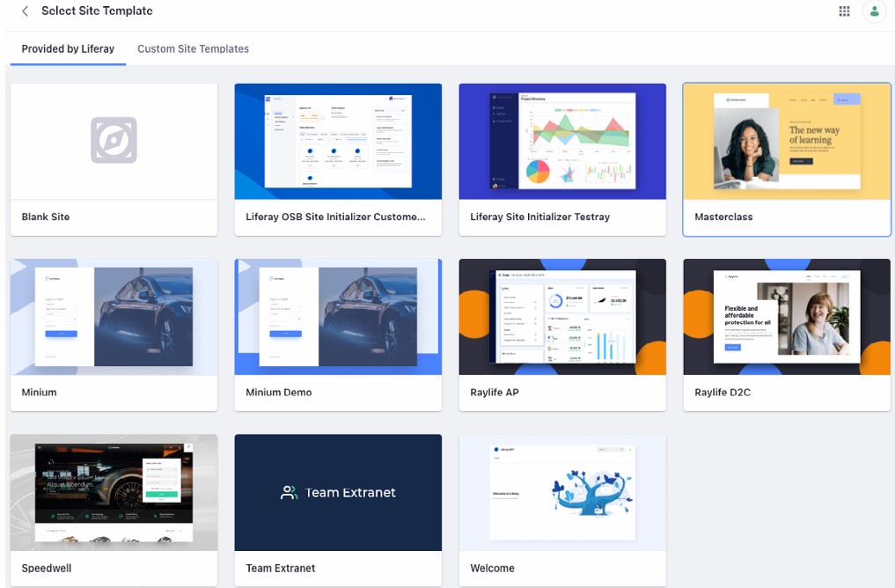The image size is (895, 588).
Task: Pick the Minium template car preview
Action: (114, 317)
